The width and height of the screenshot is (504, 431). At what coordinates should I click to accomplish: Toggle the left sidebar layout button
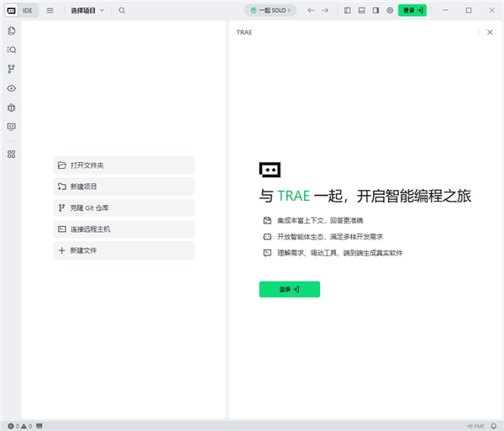348,10
